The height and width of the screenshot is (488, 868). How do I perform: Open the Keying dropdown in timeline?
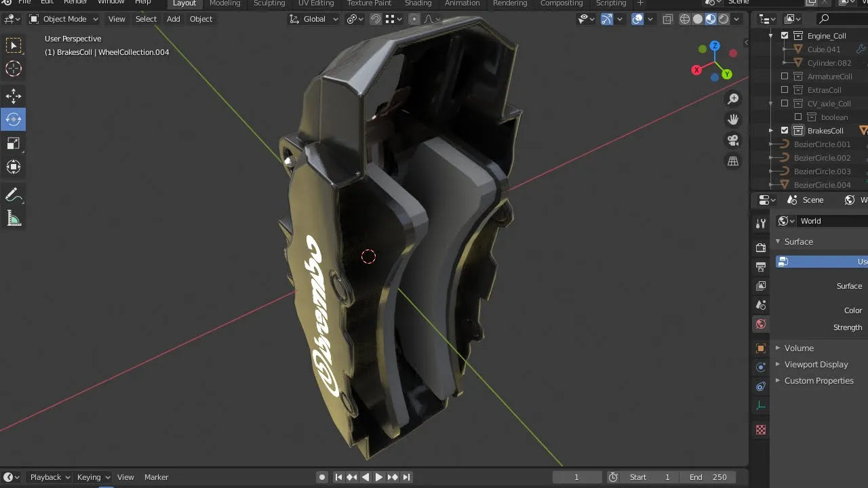click(x=93, y=477)
